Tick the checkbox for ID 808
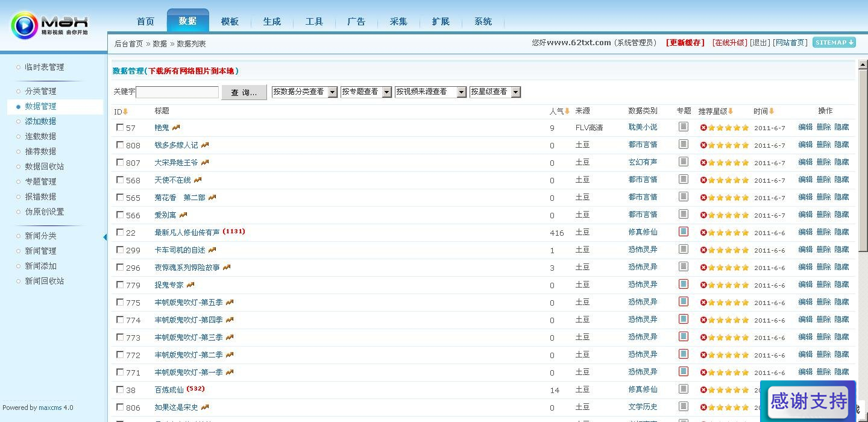This screenshot has height=422, width=868. (x=120, y=145)
